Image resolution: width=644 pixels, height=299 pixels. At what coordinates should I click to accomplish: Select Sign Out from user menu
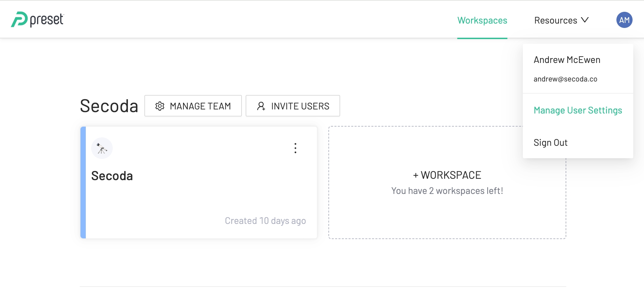550,143
